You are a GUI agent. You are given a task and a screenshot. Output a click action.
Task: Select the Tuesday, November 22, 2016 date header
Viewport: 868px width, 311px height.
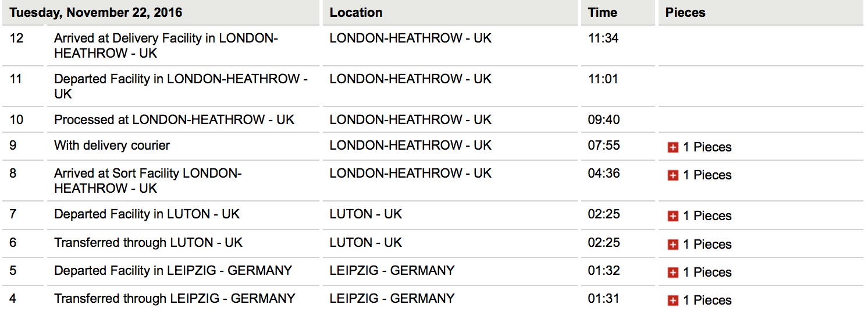click(95, 13)
